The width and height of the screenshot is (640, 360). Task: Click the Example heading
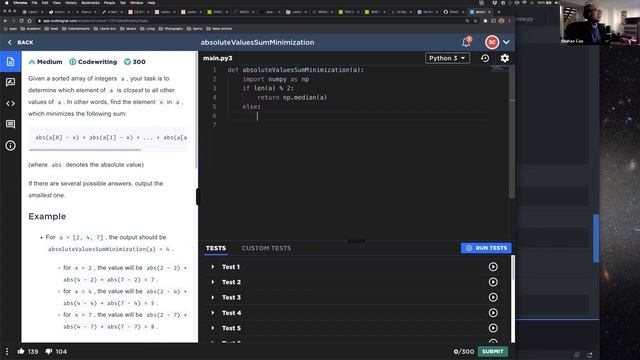point(47,216)
